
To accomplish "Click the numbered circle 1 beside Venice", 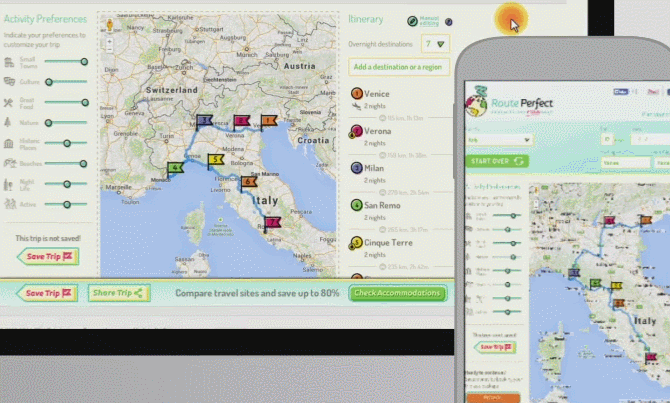I will point(357,93).
